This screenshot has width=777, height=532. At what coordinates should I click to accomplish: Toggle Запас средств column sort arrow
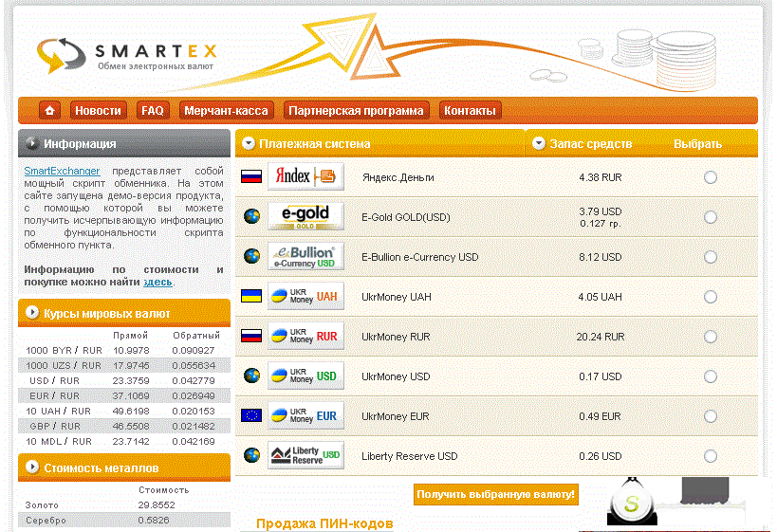click(539, 143)
